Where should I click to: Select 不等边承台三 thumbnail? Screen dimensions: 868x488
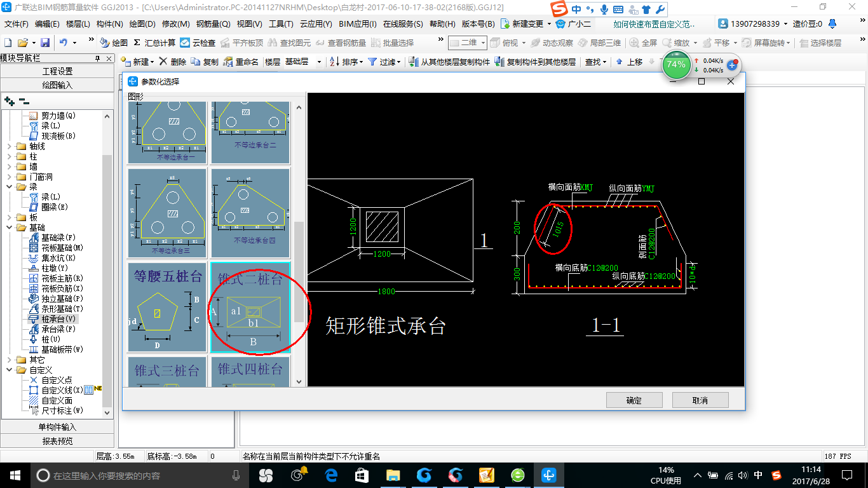[167, 212]
